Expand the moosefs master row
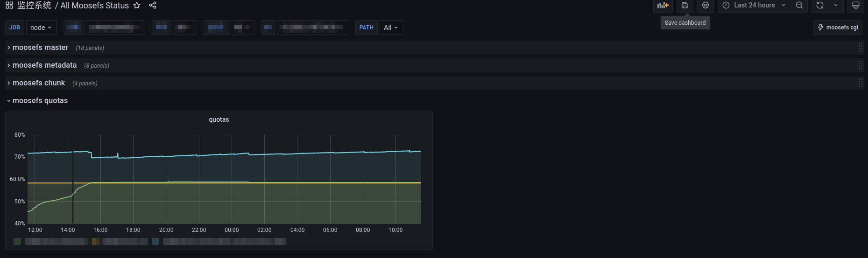This screenshot has height=258, width=868. [40, 48]
